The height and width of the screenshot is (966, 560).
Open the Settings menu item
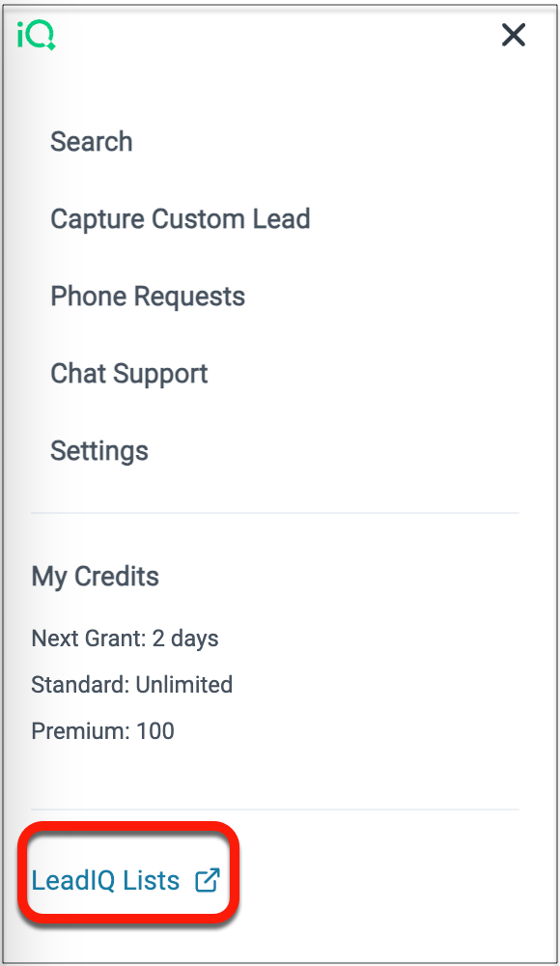tap(99, 450)
